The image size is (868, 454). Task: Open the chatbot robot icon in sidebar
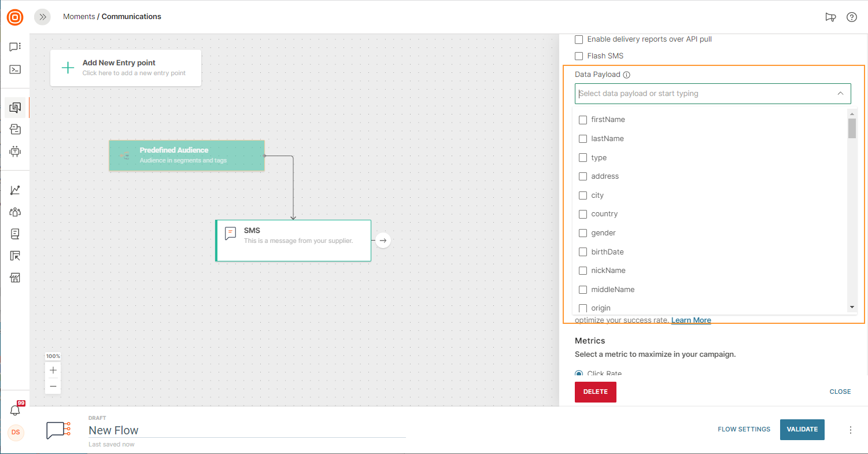[x=16, y=152]
